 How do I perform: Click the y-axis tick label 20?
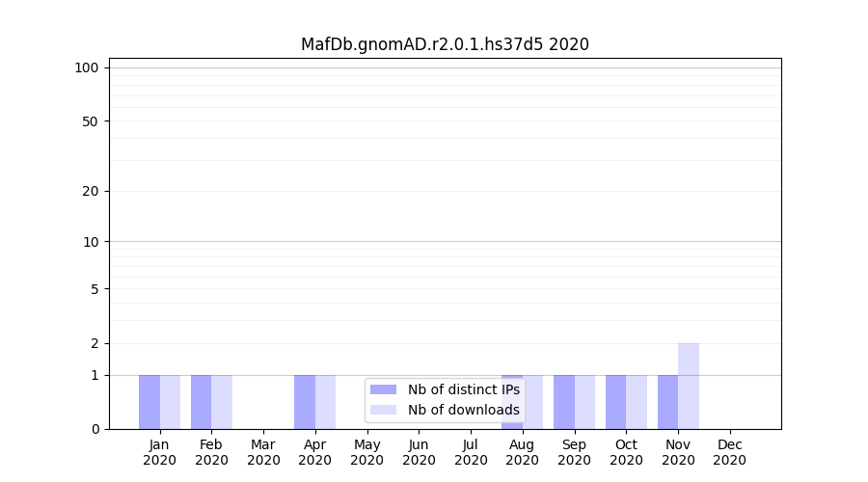91,191
